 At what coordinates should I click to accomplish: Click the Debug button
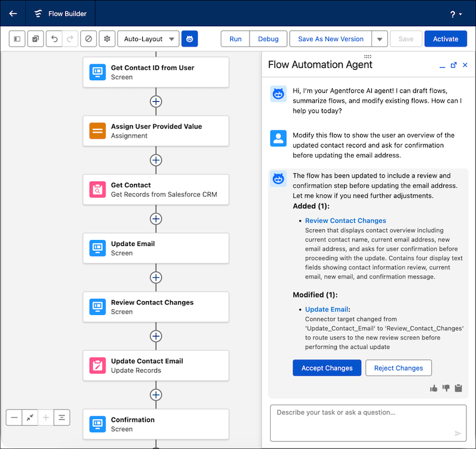point(268,39)
